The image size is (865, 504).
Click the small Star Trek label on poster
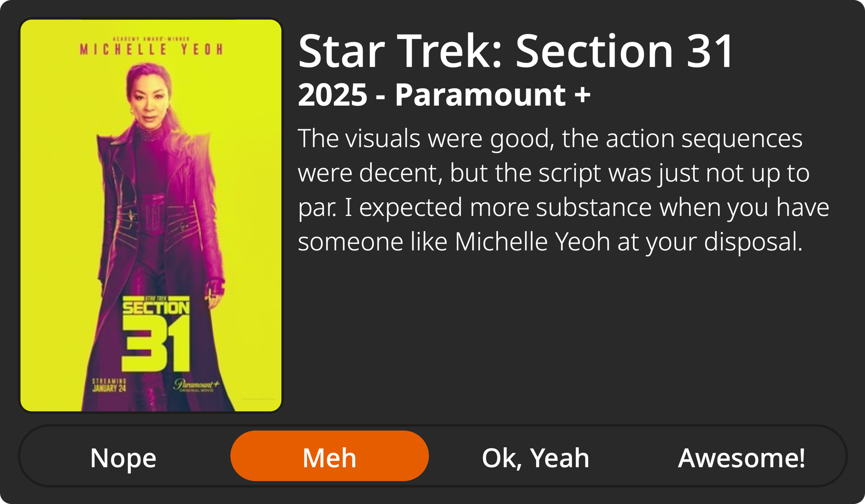156,298
